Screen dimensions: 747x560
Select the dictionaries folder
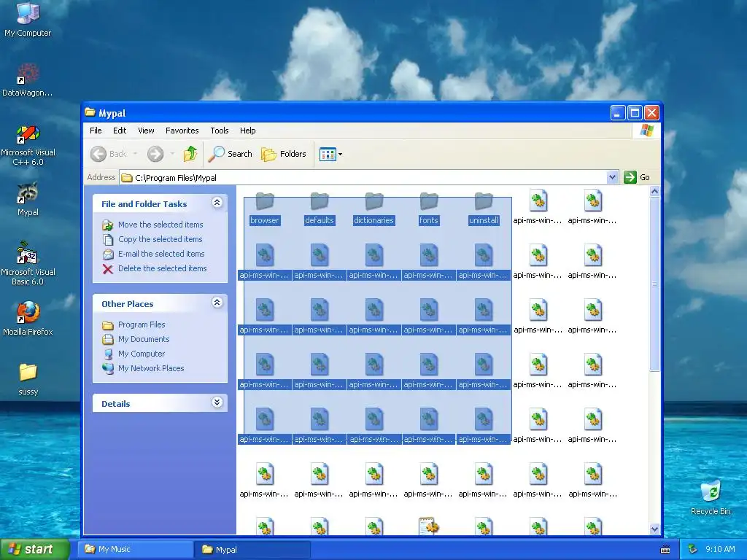pyautogui.click(x=374, y=209)
